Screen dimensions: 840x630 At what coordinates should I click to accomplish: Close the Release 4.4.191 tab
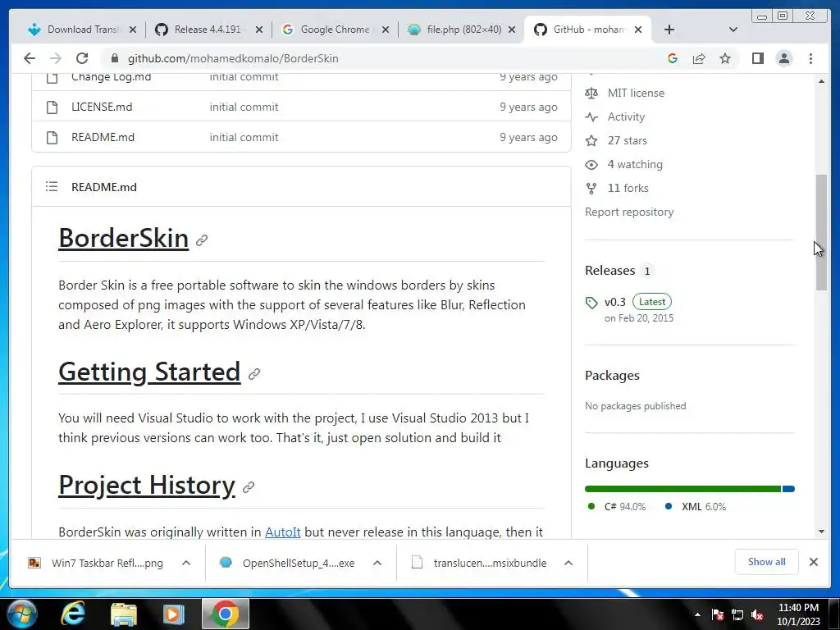[259, 30]
